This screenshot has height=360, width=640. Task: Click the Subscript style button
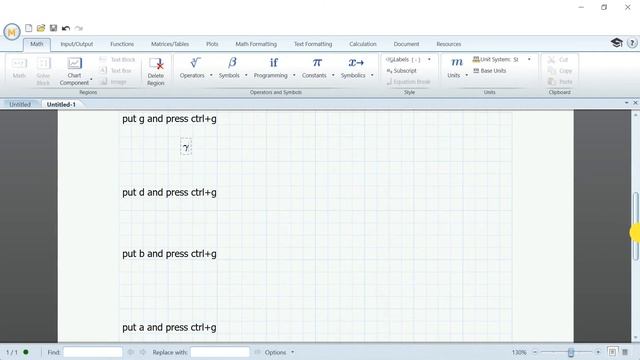[x=402, y=71]
